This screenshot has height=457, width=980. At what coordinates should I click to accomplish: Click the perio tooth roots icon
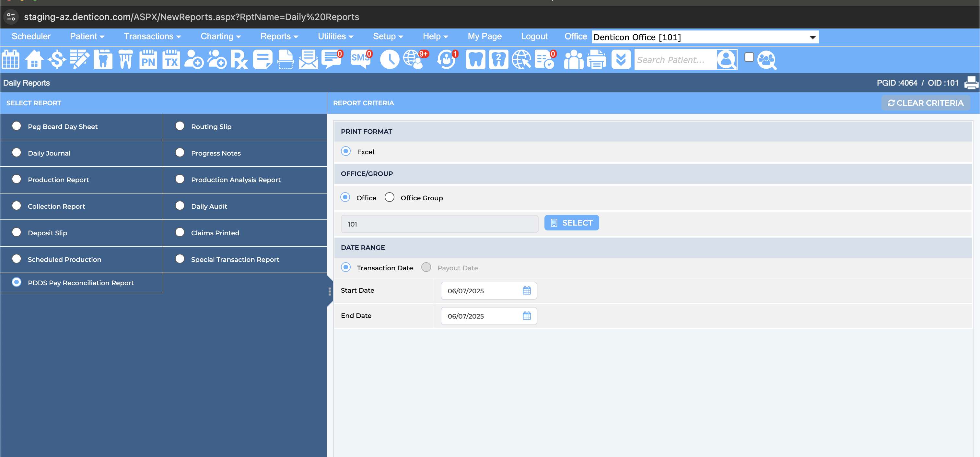[x=125, y=59]
